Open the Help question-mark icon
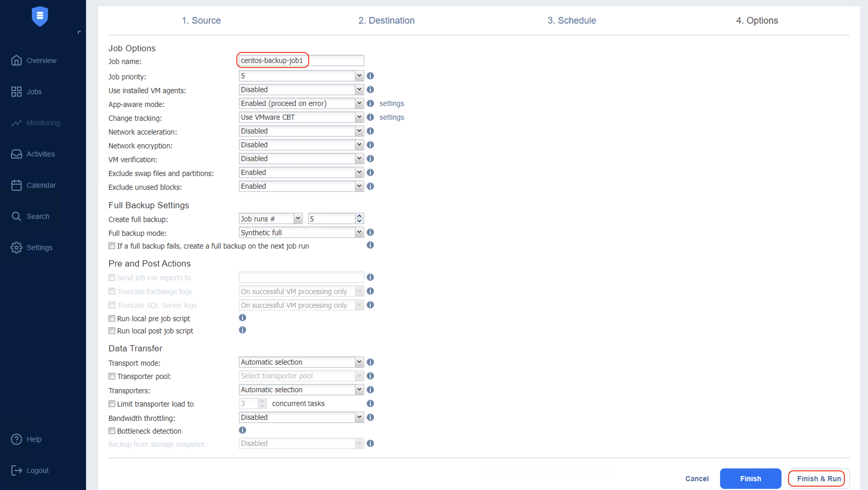This screenshot has height=490, width=868. (x=16, y=439)
